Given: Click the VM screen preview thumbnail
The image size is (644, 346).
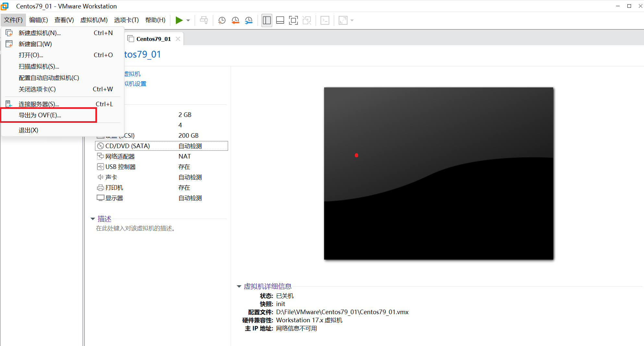Looking at the screenshot, I should [439, 173].
